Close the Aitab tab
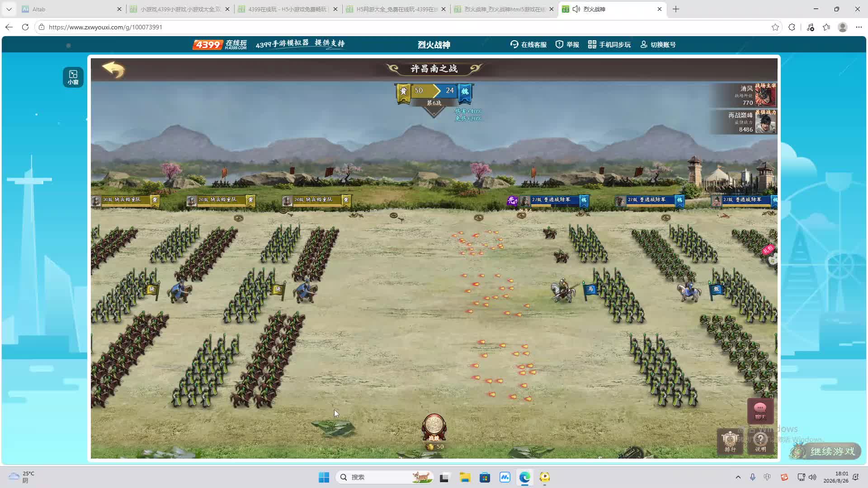868x488 pixels. point(119,9)
